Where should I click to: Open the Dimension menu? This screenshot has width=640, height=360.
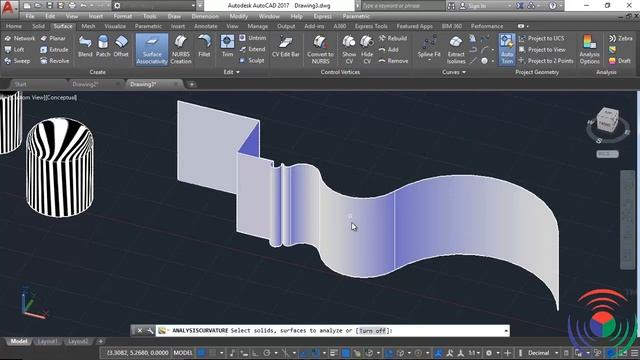point(205,16)
